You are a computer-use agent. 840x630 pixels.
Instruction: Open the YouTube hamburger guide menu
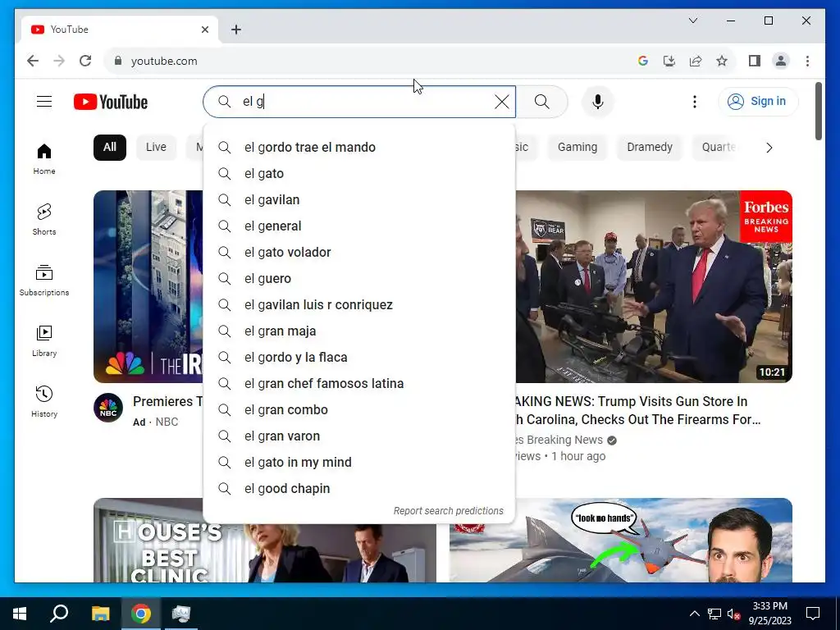44,101
